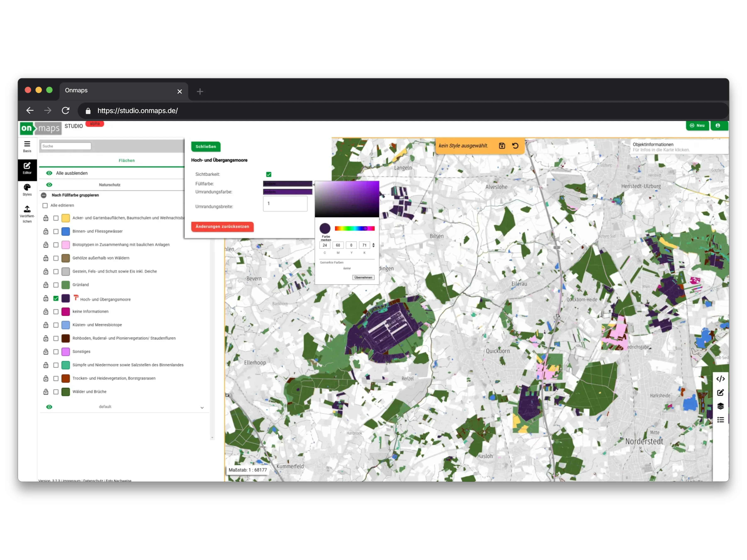The width and height of the screenshot is (747, 560).
Task: Click the undo arrow beside the save icon
Action: point(515,146)
